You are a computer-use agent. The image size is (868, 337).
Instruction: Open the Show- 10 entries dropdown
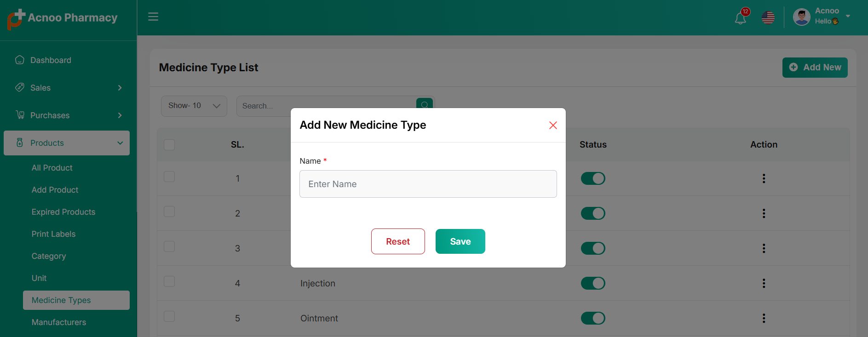(x=194, y=106)
